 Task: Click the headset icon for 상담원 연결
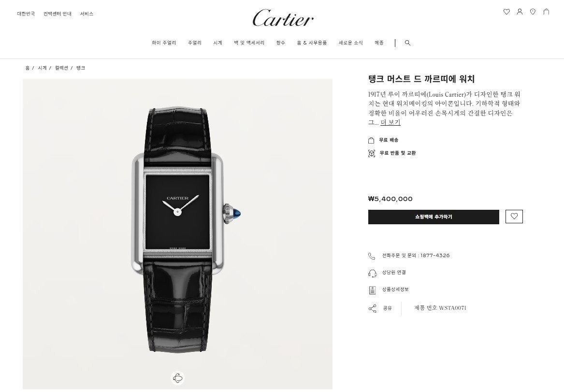point(372,273)
